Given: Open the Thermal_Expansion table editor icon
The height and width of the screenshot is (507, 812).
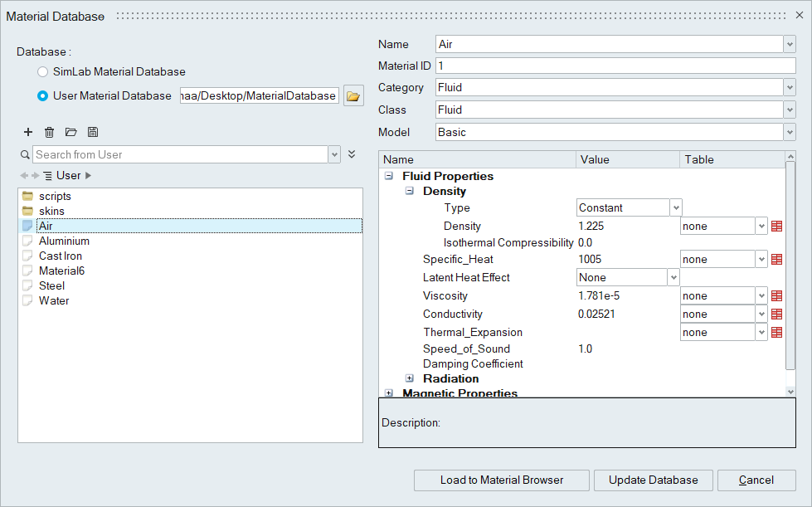Looking at the screenshot, I should [777, 333].
